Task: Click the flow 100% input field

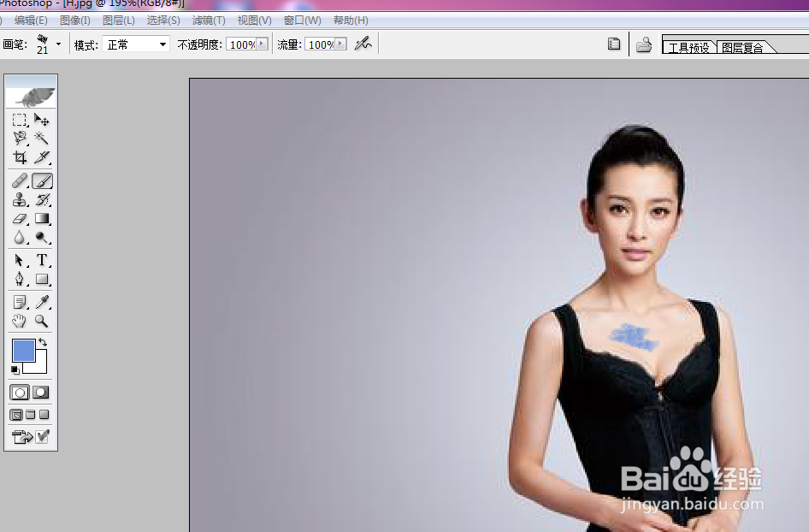Action: [x=321, y=44]
